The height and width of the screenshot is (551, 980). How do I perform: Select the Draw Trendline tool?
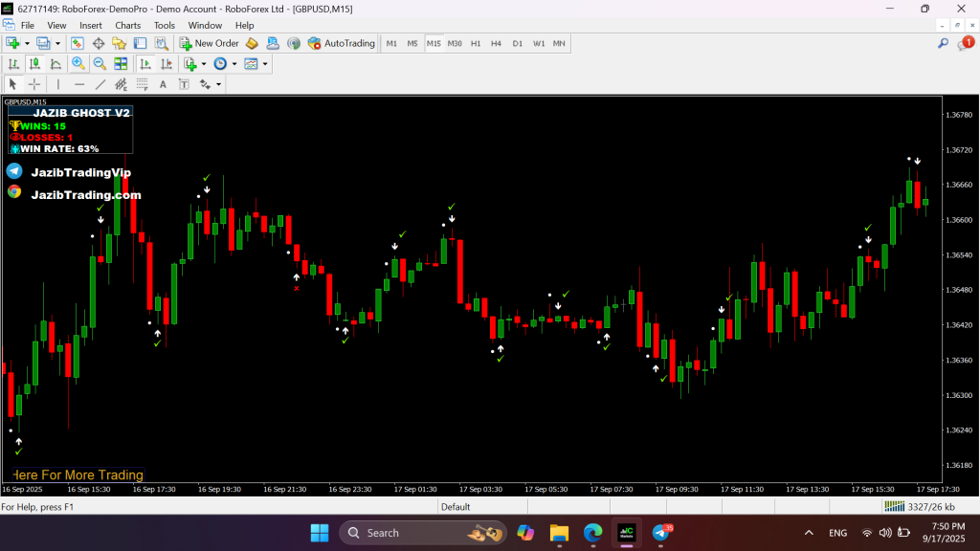pos(100,84)
